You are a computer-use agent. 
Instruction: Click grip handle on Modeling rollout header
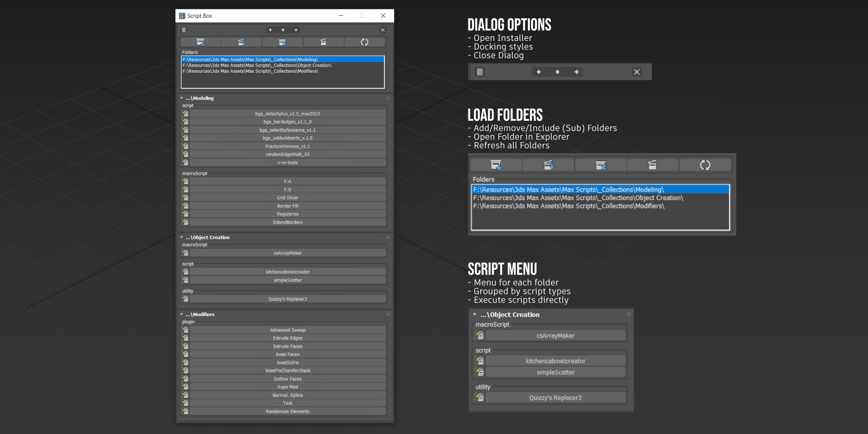(388, 98)
